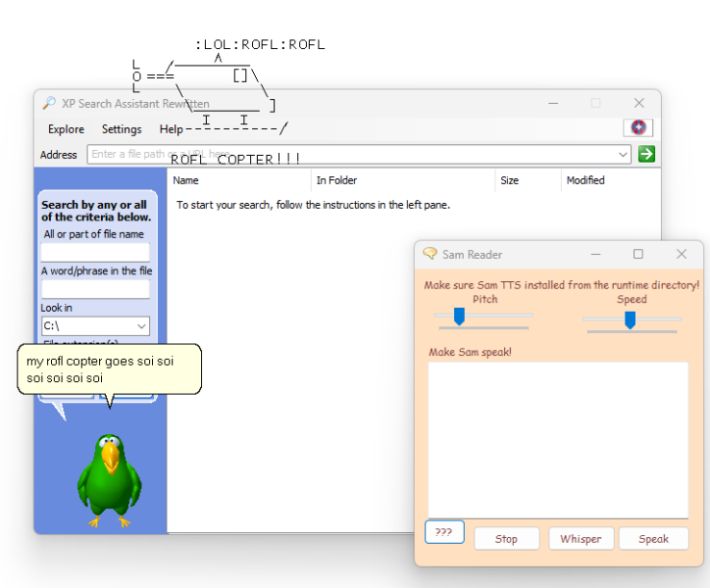Open the Help menu
This screenshot has height=588, width=710.
[171, 129]
